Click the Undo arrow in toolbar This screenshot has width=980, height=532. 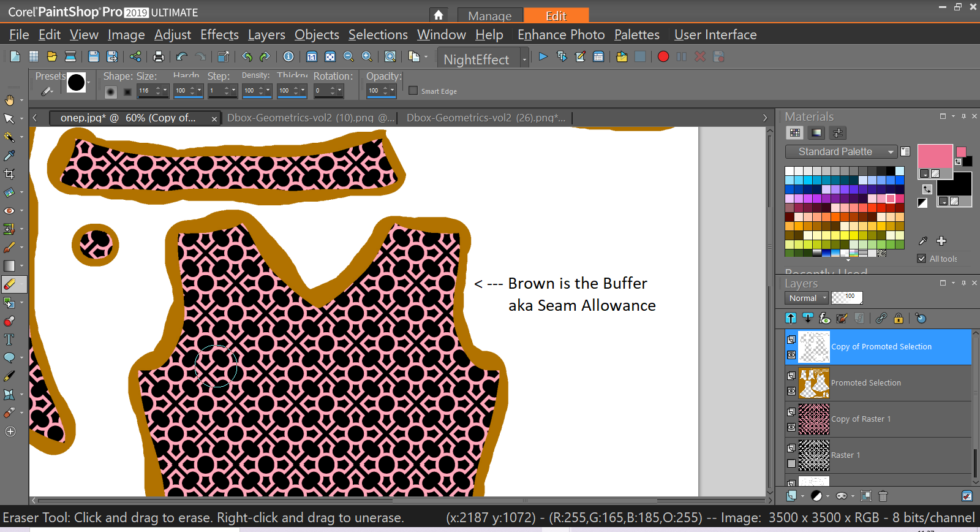181,57
